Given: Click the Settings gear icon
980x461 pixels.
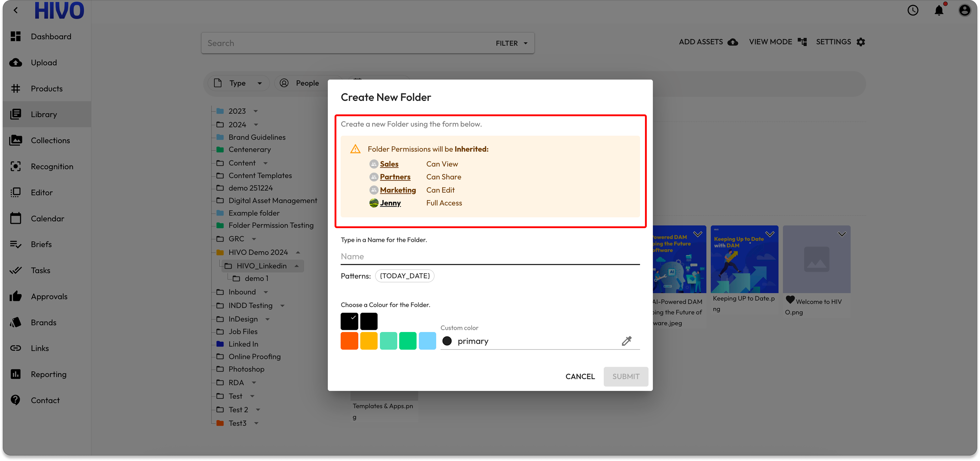Looking at the screenshot, I should point(860,42).
